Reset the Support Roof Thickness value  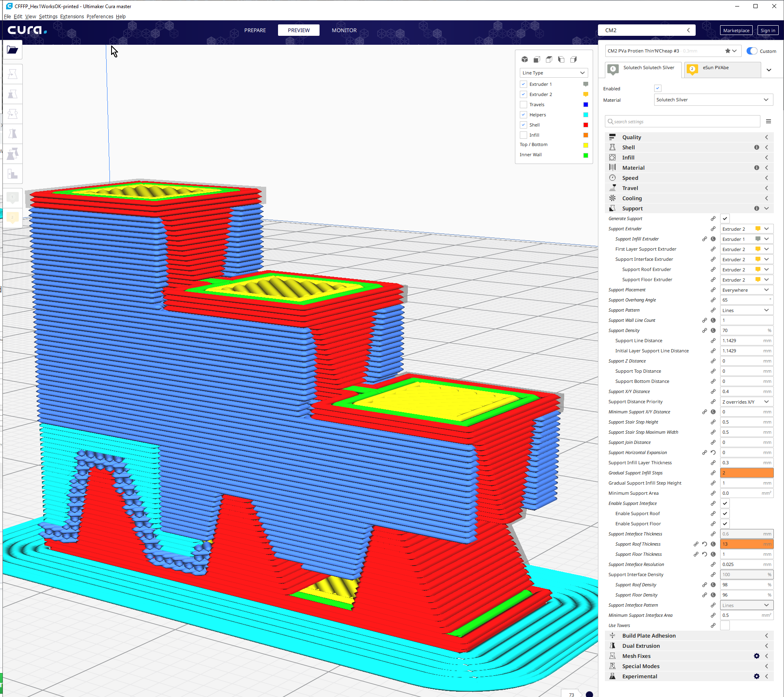pos(705,544)
